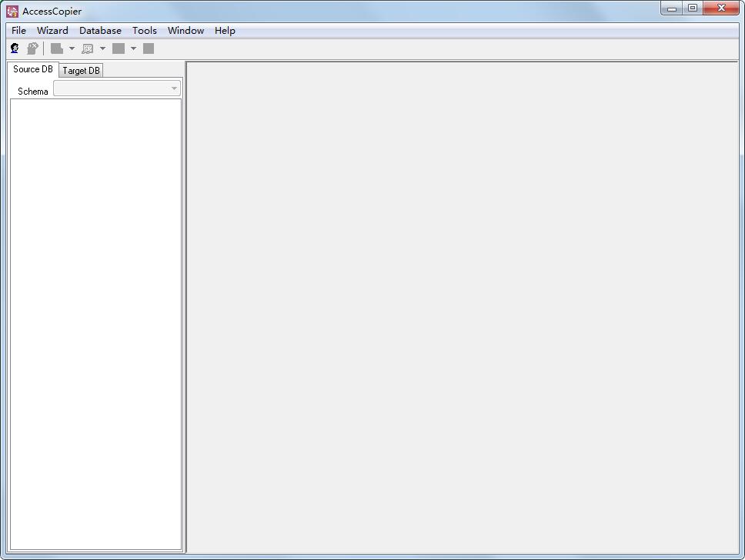Screen dimensions: 745x560
Task: Expand the Schema combo box
Action: click(x=174, y=89)
